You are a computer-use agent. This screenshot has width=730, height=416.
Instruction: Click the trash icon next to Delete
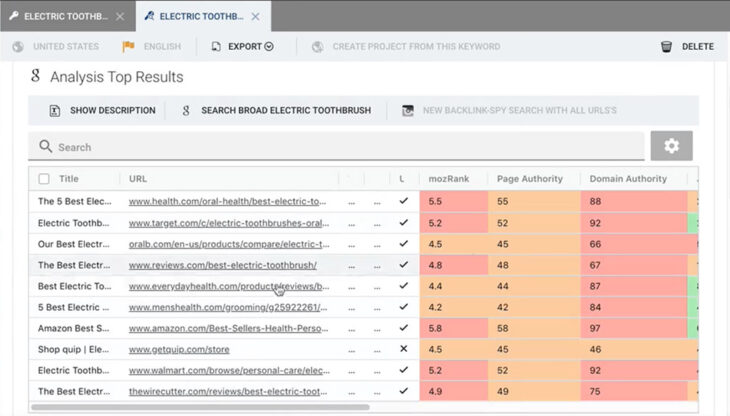point(666,46)
